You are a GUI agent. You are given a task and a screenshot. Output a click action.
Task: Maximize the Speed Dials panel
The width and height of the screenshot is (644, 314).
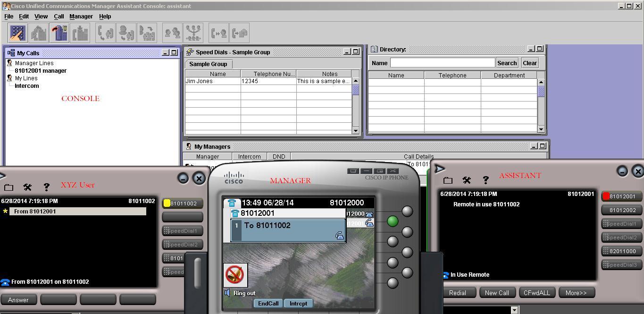coord(356,51)
